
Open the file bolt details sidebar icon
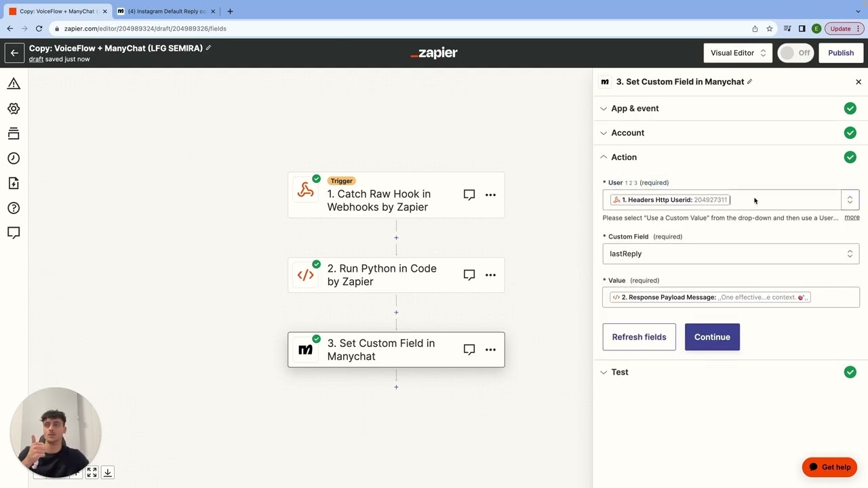[x=14, y=183]
